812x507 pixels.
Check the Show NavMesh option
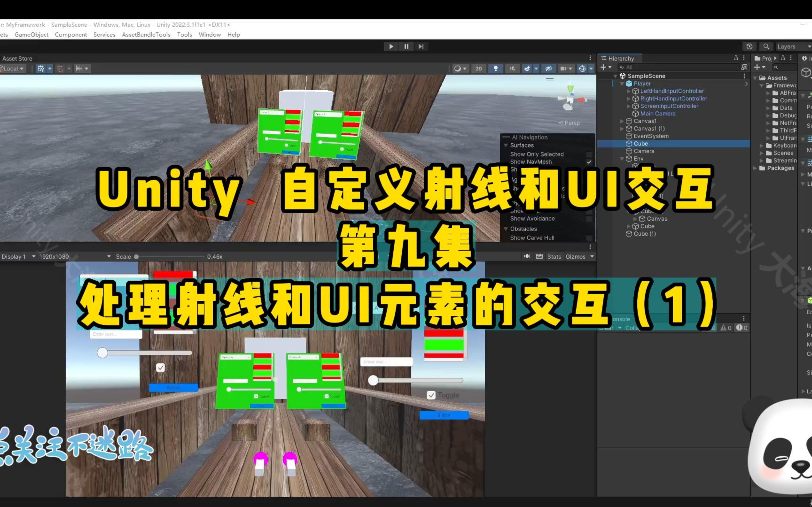click(x=531, y=162)
